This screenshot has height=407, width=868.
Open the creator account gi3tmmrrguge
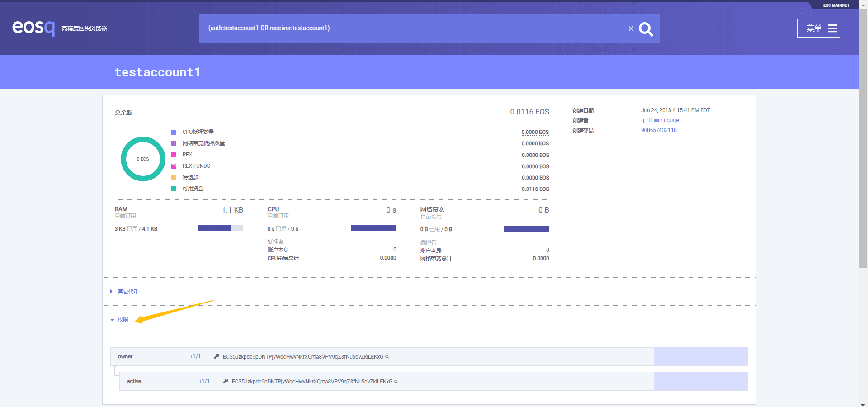660,120
